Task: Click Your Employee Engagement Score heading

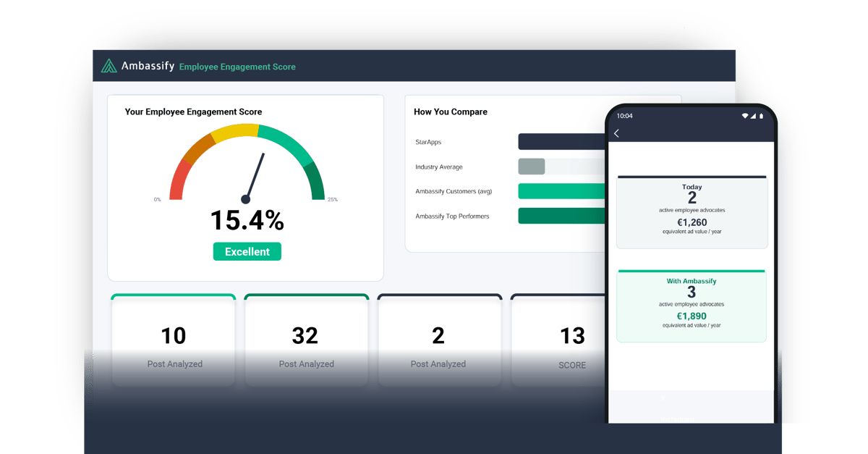Action: [x=193, y=112]
